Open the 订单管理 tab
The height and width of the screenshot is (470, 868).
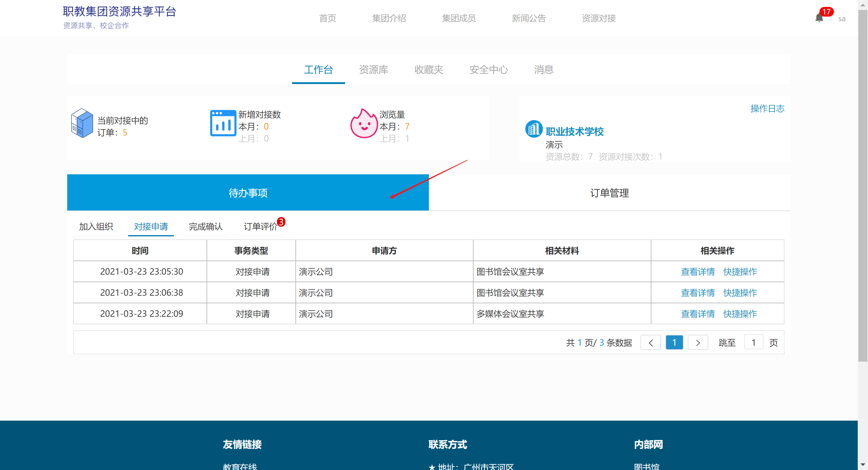tap(609, 193)
